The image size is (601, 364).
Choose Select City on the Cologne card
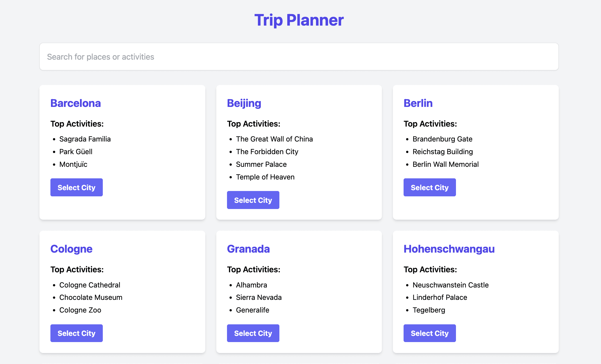click(x=76, y=333)
